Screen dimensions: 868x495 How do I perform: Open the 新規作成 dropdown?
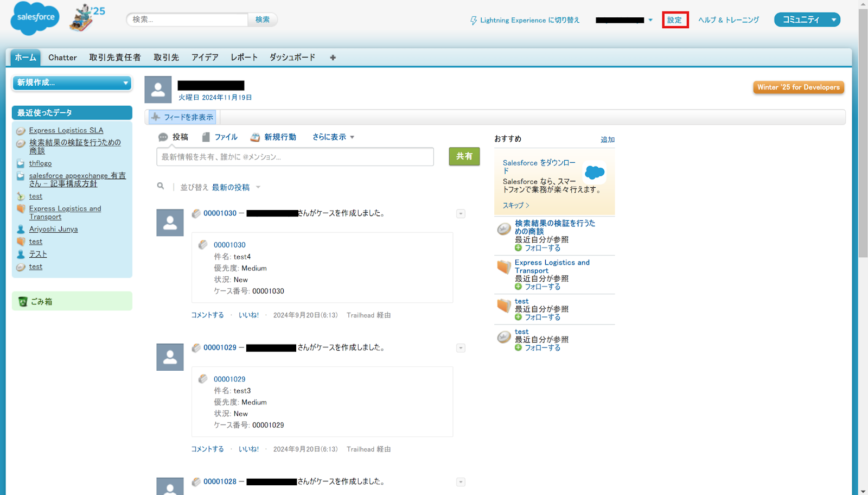pos(72,83)
